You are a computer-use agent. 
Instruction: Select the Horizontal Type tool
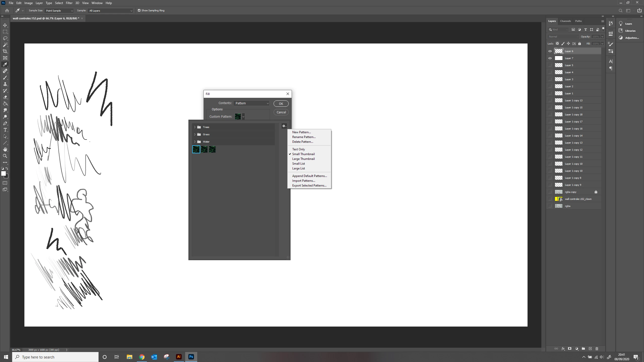pos(5,130)
